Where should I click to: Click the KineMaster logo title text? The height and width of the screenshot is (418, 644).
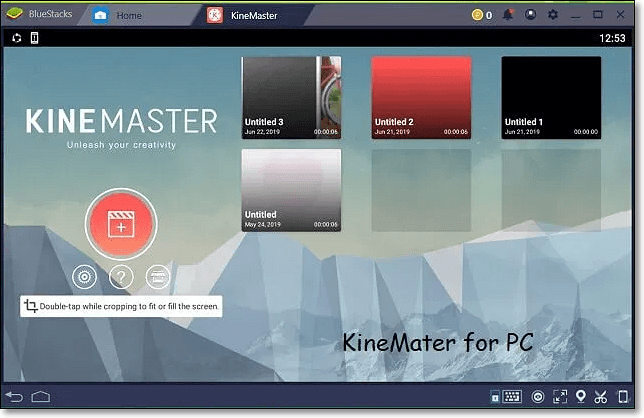click(x=121, y=121)
